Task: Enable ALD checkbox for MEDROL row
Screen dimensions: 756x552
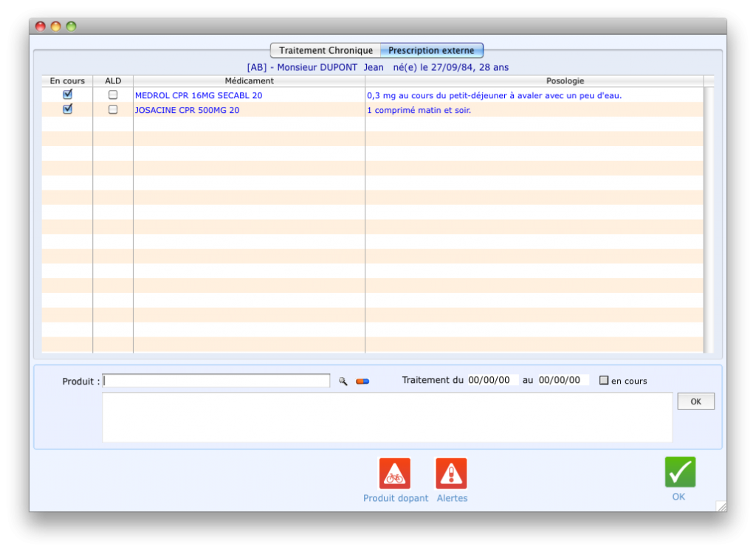Action: tap(113, 95)
